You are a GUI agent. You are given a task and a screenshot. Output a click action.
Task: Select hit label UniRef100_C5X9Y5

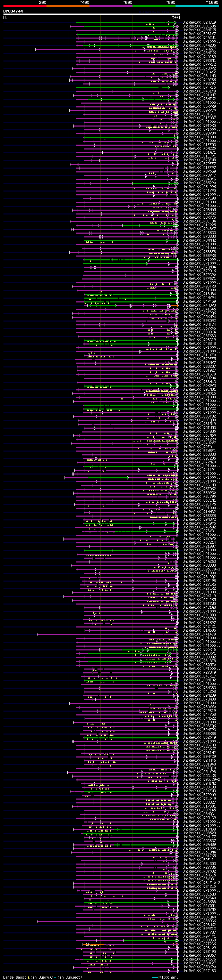pos(199,523)
